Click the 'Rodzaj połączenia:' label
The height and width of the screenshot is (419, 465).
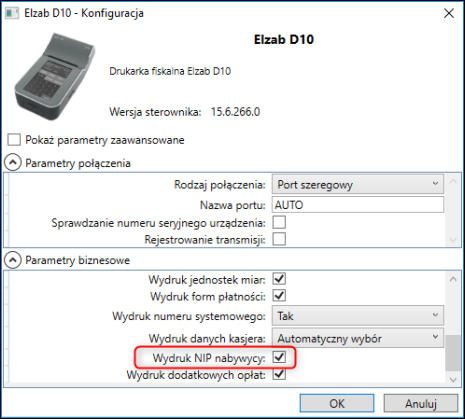pos(220,185)
